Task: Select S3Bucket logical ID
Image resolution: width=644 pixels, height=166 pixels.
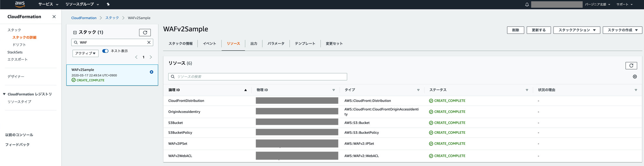Action: [x=175, y=123]
